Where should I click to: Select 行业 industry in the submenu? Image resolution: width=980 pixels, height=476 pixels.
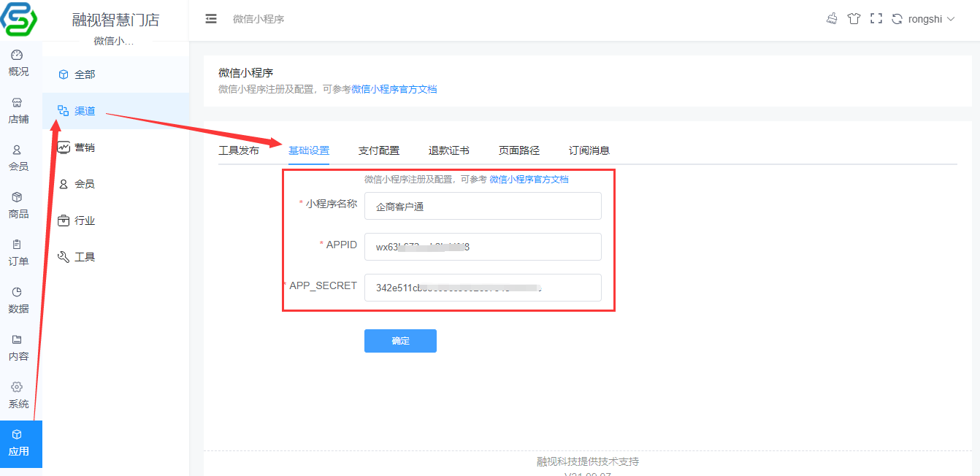click(115, 220)
